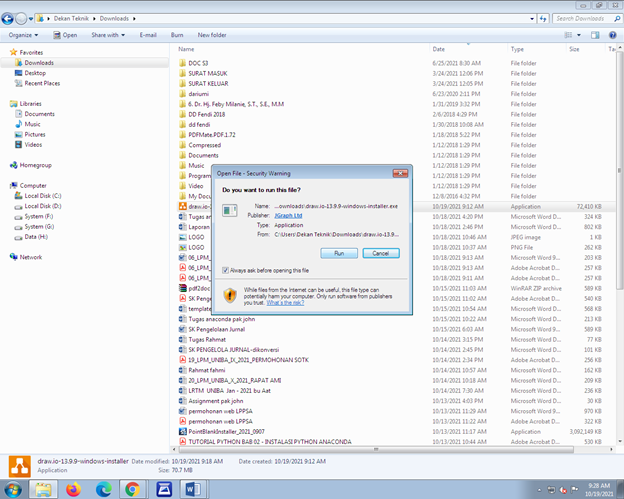Click Burn in the toolbar

(177, 35)
